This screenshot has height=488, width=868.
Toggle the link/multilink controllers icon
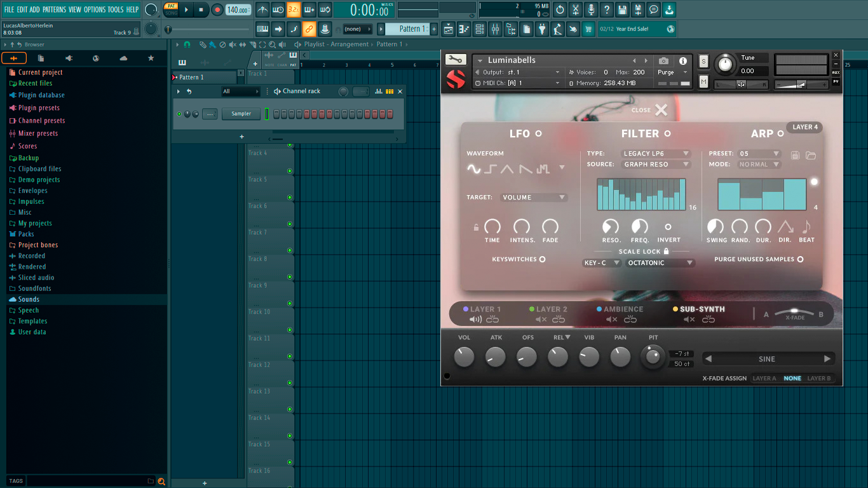point(309,29)
